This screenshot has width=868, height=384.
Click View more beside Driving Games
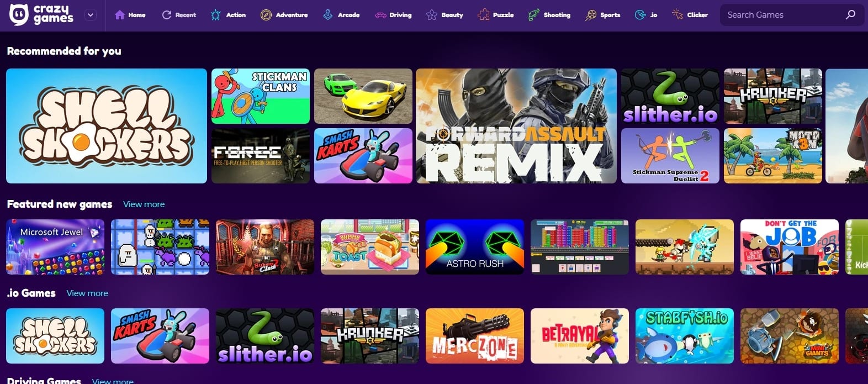pyautogui.click(x=113, y=381)
